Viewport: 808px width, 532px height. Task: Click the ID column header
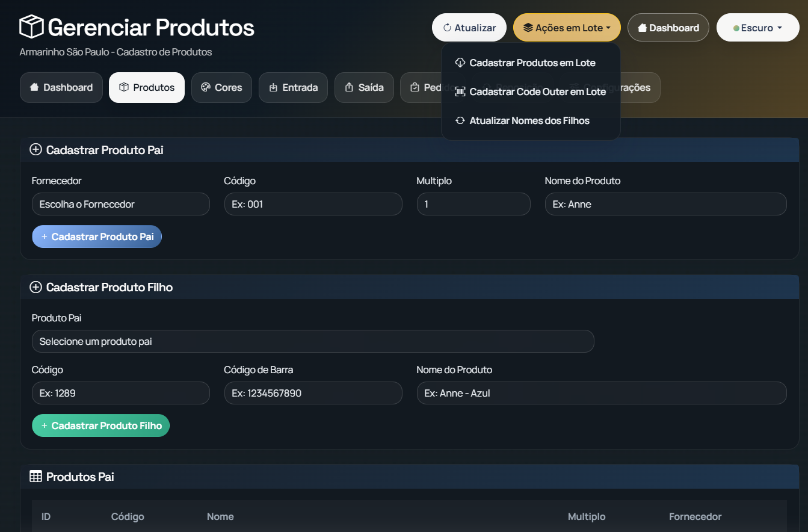[46, 516]
